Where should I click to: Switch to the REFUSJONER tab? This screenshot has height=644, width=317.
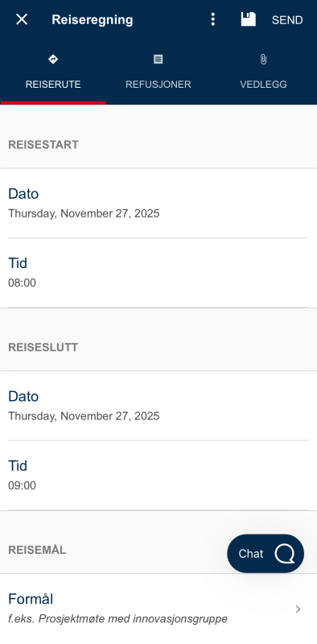click(x=158, y=72)
